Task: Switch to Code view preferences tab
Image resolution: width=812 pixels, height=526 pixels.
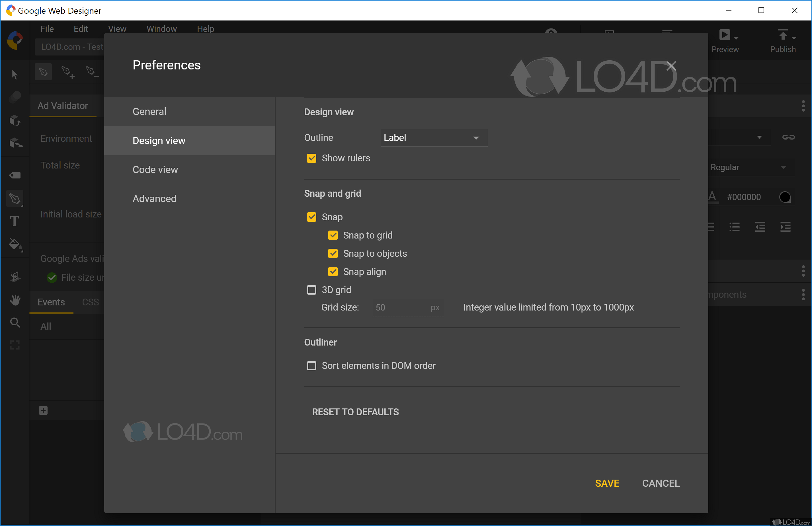Action: pos(155,170)
